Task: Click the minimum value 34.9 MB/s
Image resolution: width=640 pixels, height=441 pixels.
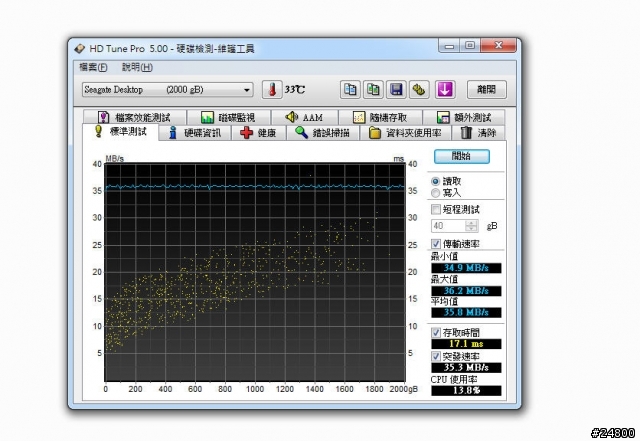Action: [x=466, y=268]
